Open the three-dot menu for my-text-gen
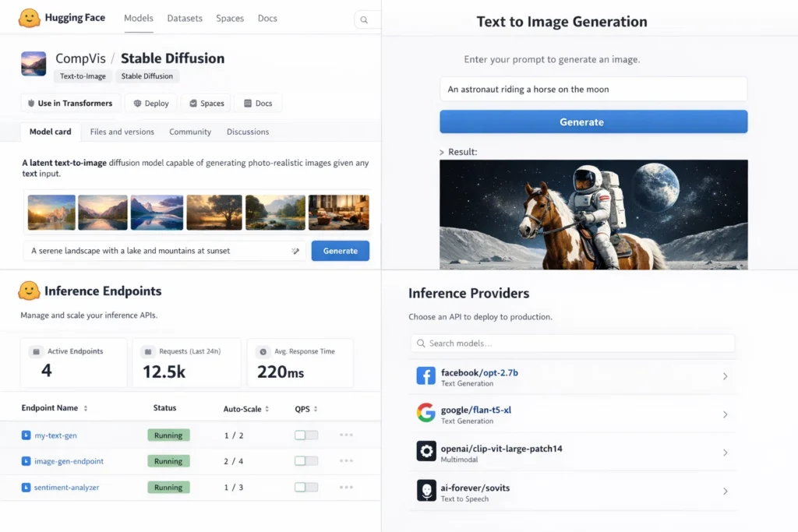 pyautogui.click(x=346, y=435)
